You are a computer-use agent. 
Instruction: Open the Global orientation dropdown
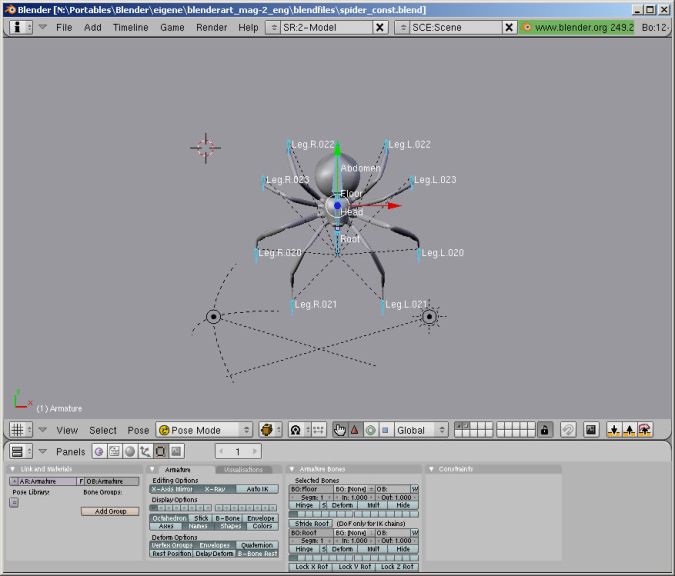(421, 430)
